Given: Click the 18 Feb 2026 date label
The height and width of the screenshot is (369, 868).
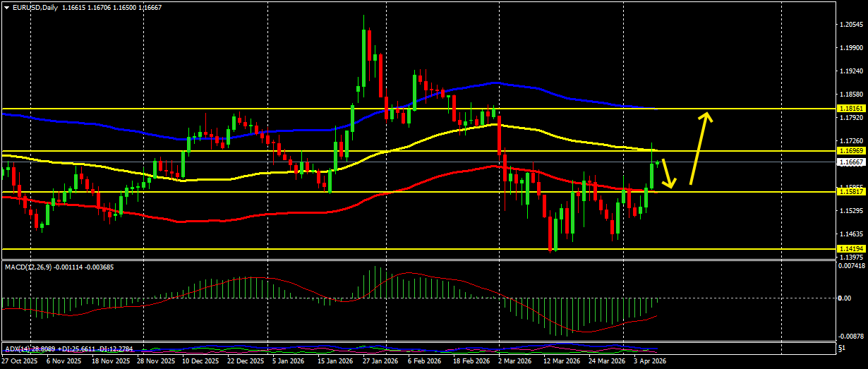Looking at the screenshot, I should coord(470,361).
